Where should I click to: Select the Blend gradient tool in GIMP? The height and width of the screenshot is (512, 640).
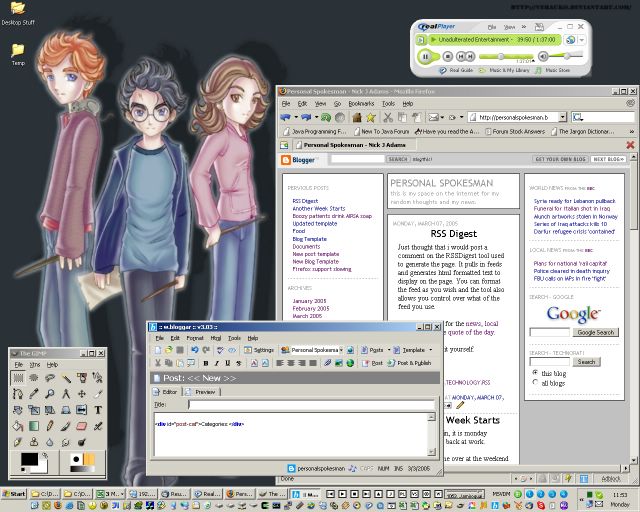click(x=34, y=426)
